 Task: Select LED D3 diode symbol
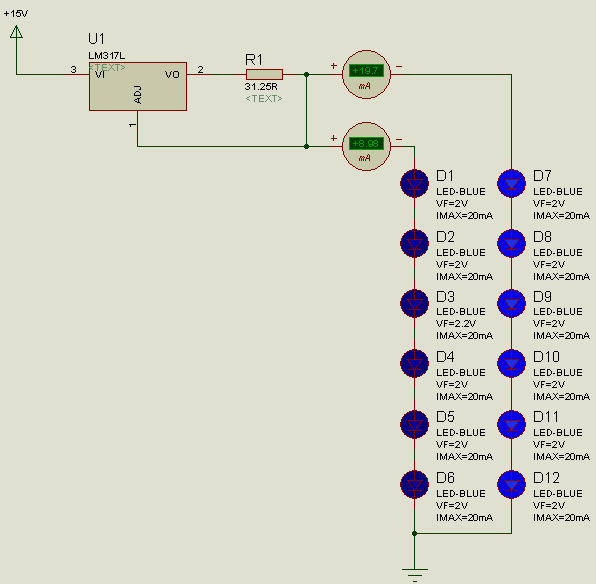pyautogui.click(x=414, y=303)
